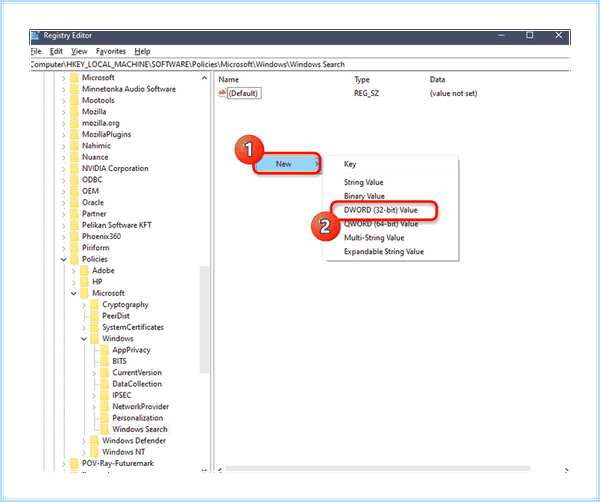Collapse the Windows key under Microsoft
This screenshot has width=600, height=502.
coord(84,339)
